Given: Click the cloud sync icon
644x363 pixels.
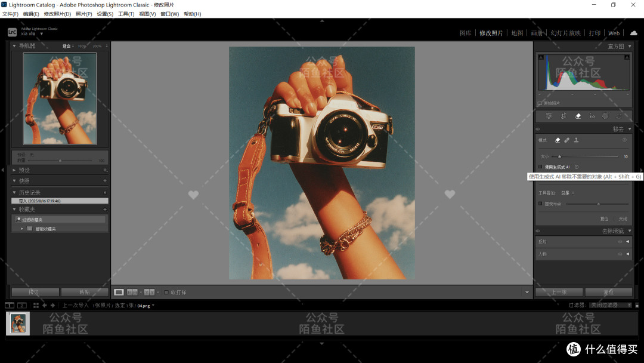Looking at the screenshot, I should point(634,33).
